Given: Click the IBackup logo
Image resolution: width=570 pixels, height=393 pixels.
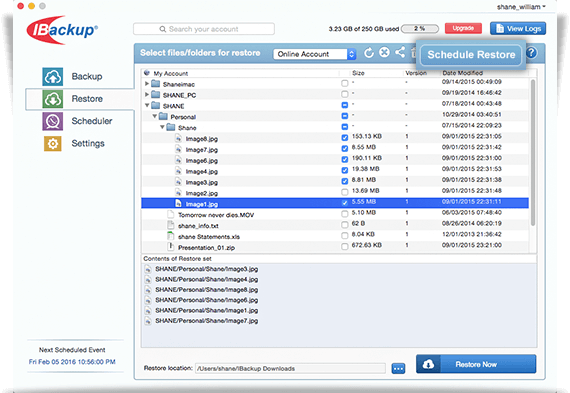Looking at the screenshot, I should [62, 30].
